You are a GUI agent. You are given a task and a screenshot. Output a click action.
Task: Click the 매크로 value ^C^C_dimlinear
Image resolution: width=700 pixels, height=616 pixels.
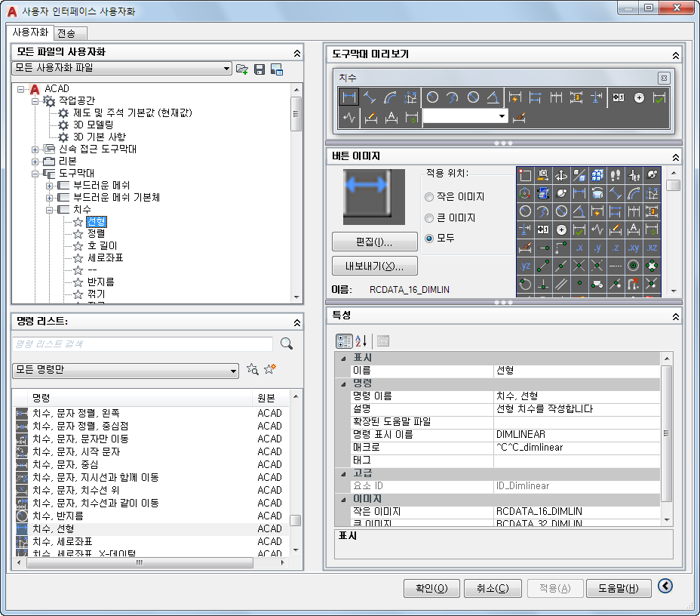[x=530, y=447]
